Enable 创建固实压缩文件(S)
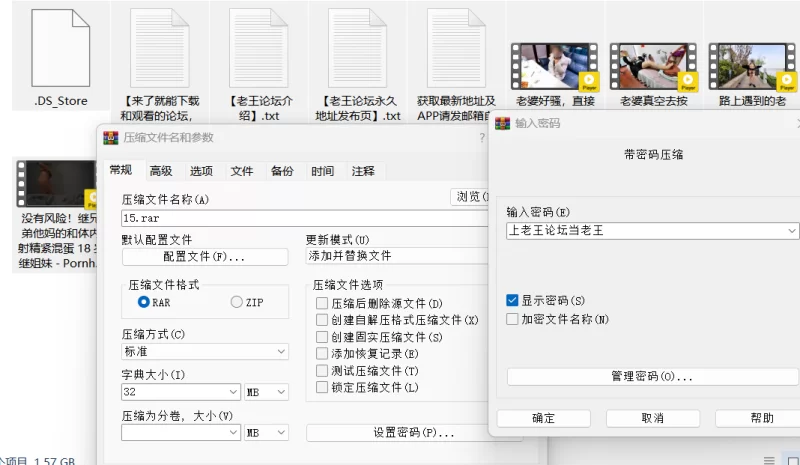Image resolution: width=800 pixels, height=465 pixels. pos(321,337)
